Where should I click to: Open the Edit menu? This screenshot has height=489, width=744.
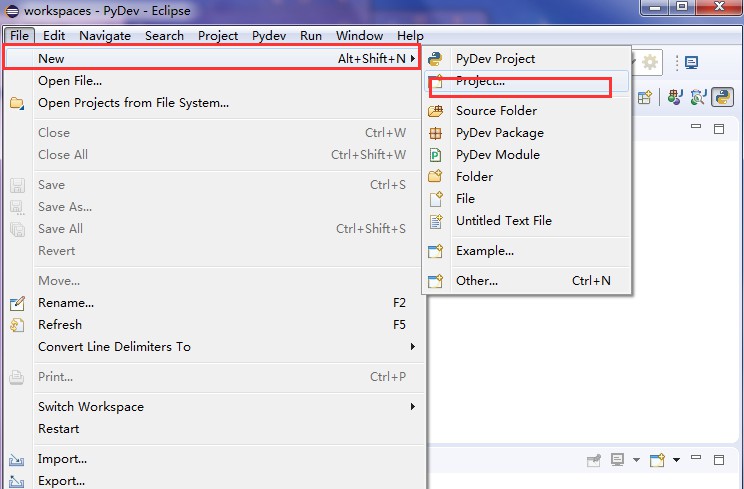pos(54,36)
